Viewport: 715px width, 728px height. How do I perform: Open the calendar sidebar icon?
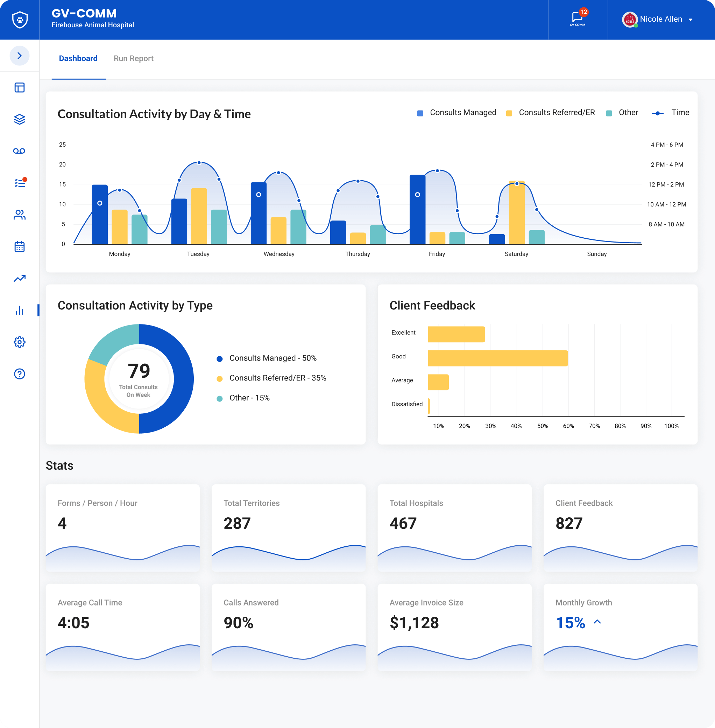click(20, 246)
